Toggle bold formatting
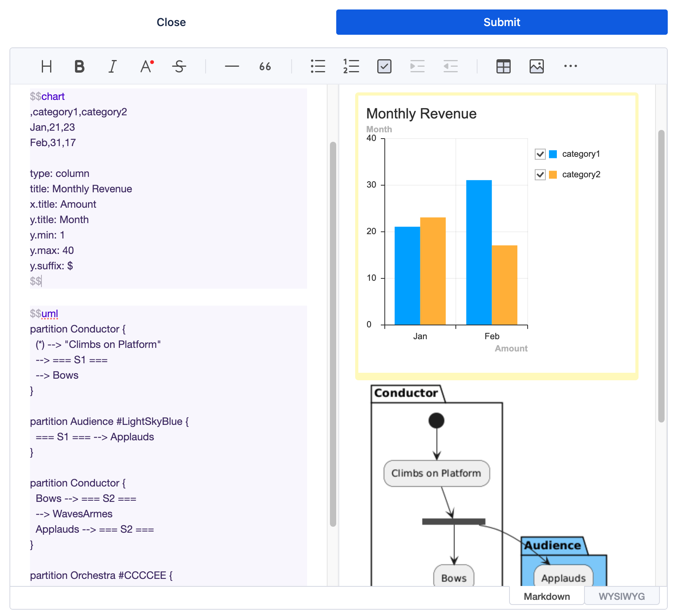The image size is (678, 616). (x=79, y=66)
